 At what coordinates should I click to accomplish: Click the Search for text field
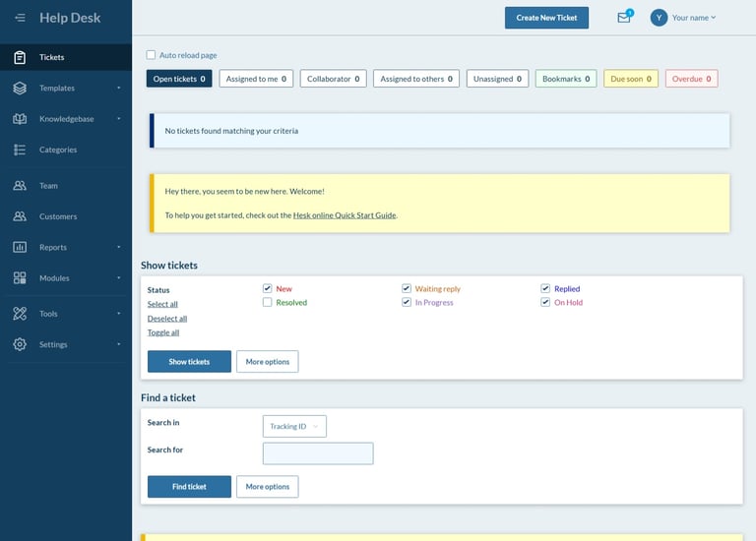pyautogui.click(x=318, y=453)
